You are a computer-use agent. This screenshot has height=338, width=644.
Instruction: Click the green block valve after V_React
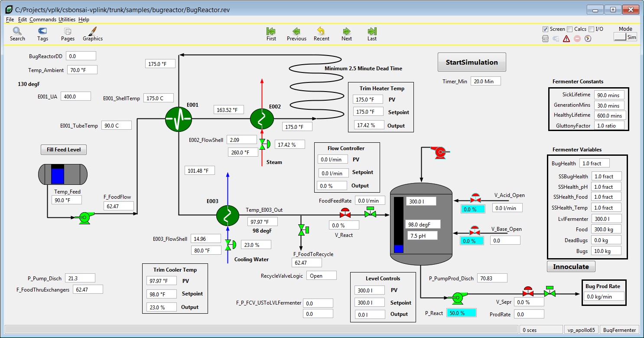370,212
